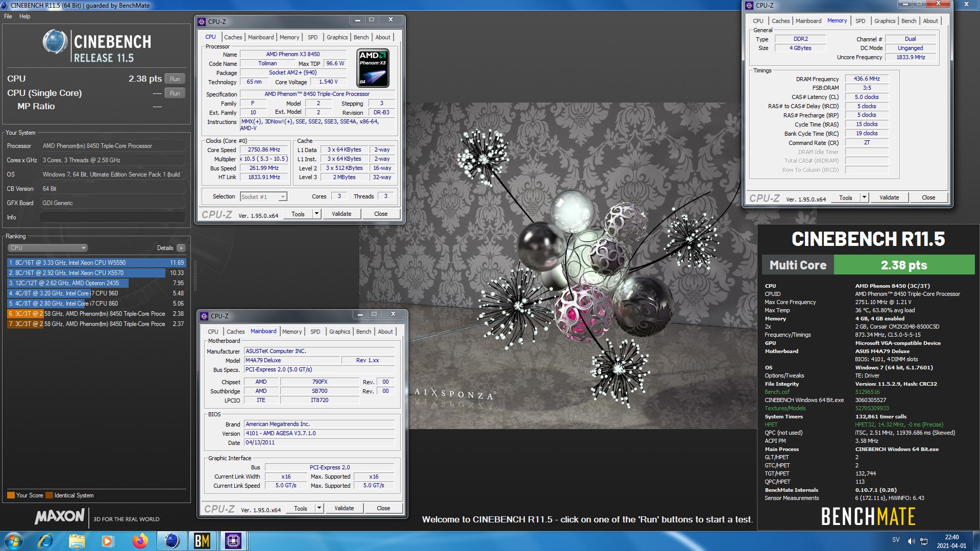The width and height of the screenshot is (980, 551).
Task: Open Windows Media Player taskbar icon
Action: [107, 541]
